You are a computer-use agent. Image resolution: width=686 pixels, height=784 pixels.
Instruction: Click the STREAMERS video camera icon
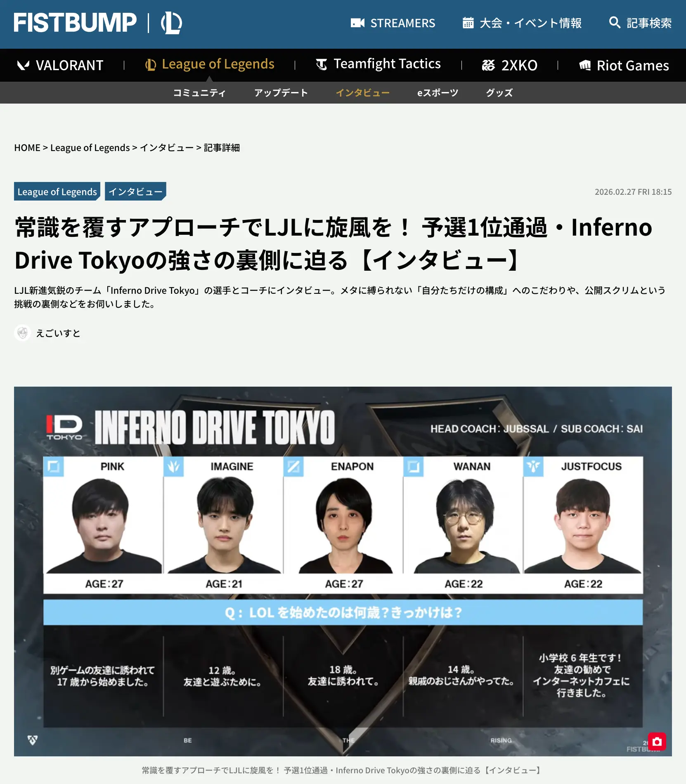pyautogui.click(x=357, y=23)
